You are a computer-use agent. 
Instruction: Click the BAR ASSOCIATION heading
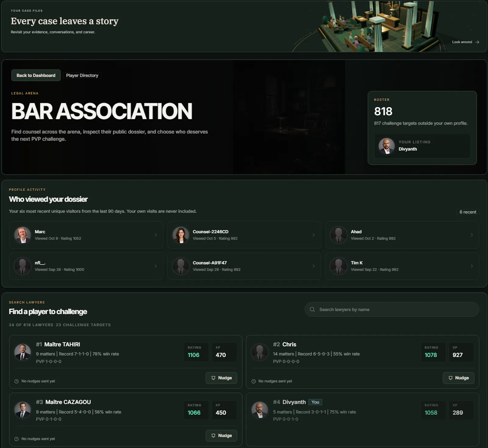102,111
